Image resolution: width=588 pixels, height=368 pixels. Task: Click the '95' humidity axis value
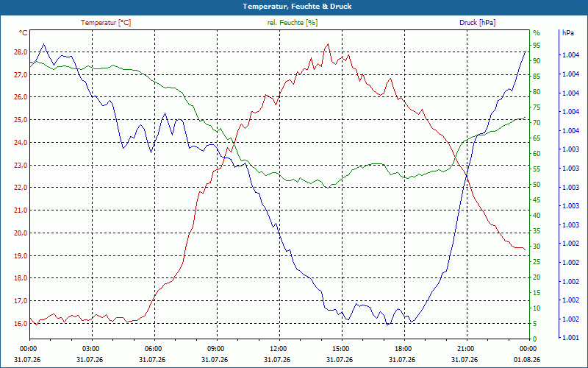click(537, 46)
